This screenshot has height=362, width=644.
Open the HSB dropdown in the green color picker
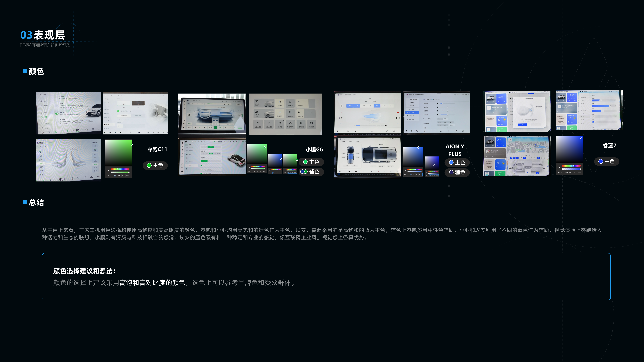(x=109, y=176)
